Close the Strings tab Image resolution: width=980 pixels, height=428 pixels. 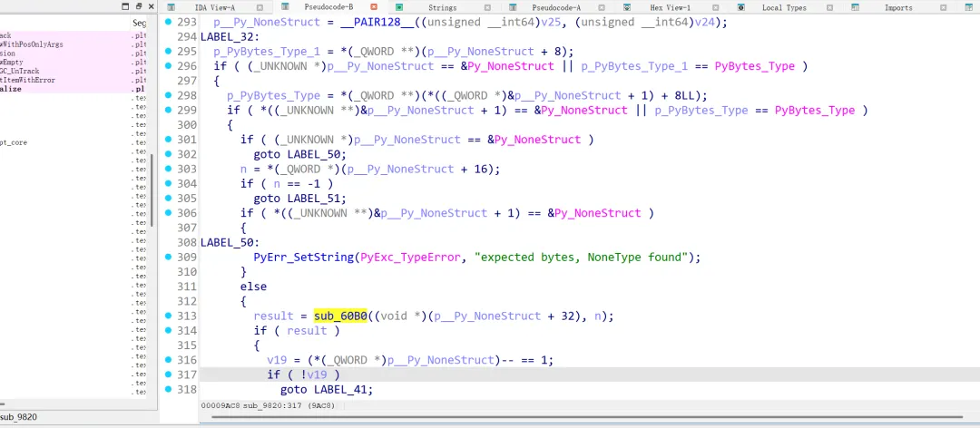pyautogui.click(x=487, y=7)
